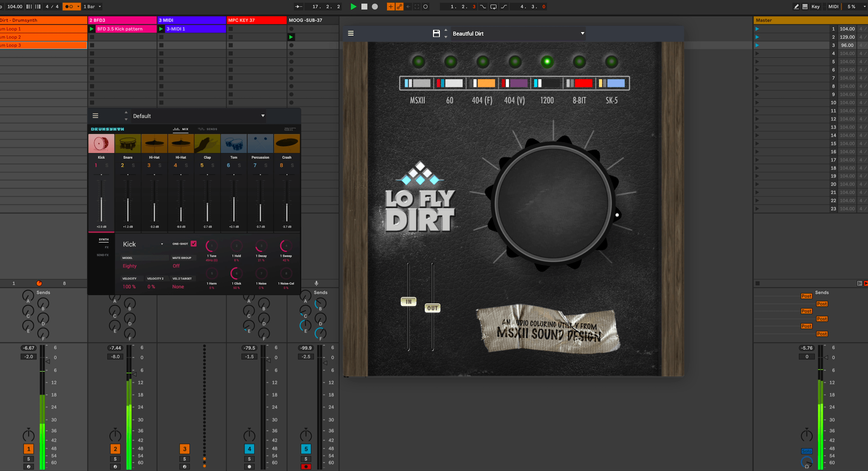The height and width of the screenshot is (471, 868).
Task: Toggle track 4 activator button
Action: pyautogui.click(x=249, y=448)
